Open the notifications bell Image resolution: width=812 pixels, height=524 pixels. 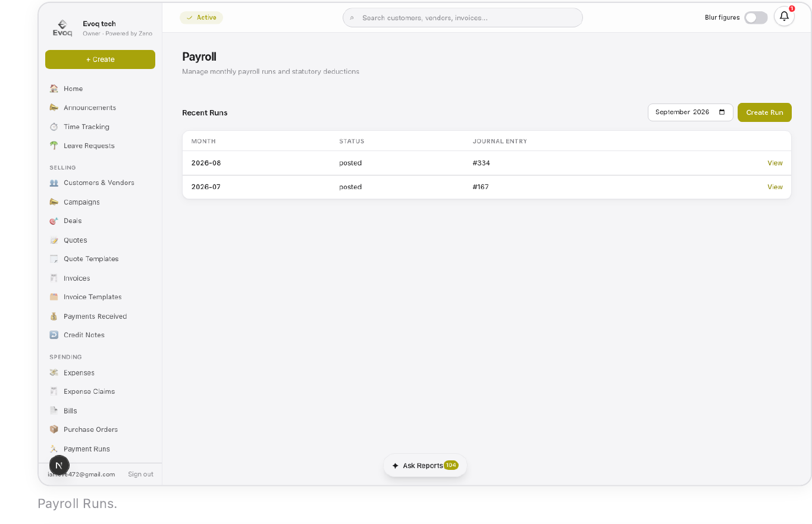[784, 16]
